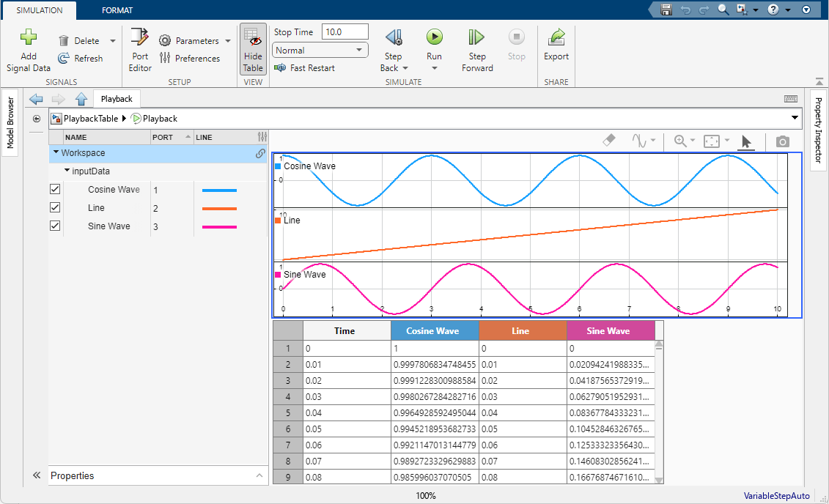Click the Help question mark icon

(x=773, y=10)
